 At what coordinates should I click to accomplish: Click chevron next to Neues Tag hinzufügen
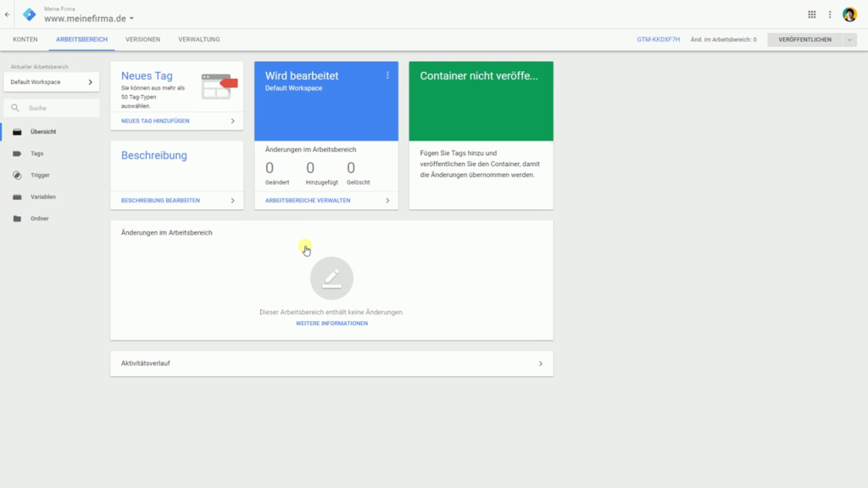(232, 120)
